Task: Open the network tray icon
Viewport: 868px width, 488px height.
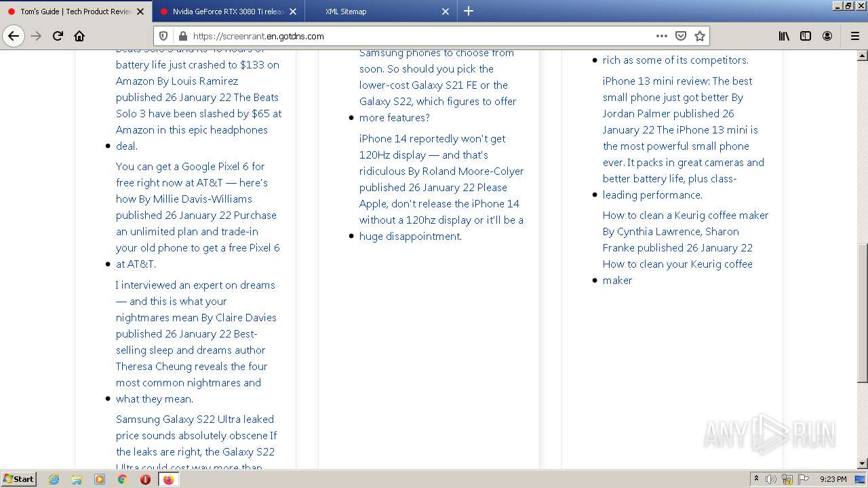Action: click(x=787, y=479)
